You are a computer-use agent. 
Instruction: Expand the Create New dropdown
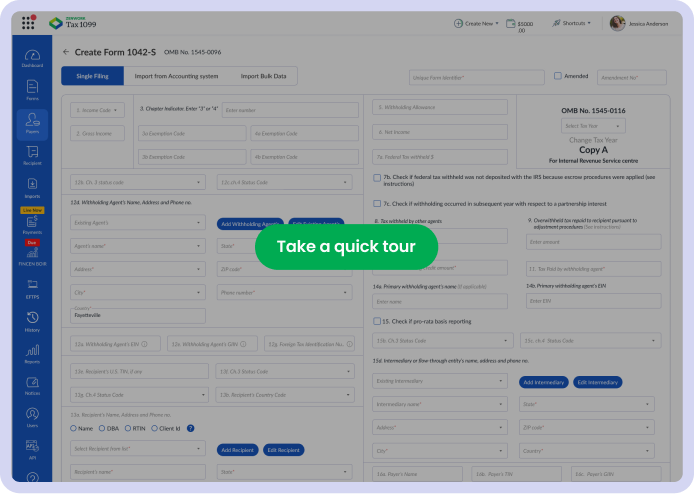(x=476, y=22)
